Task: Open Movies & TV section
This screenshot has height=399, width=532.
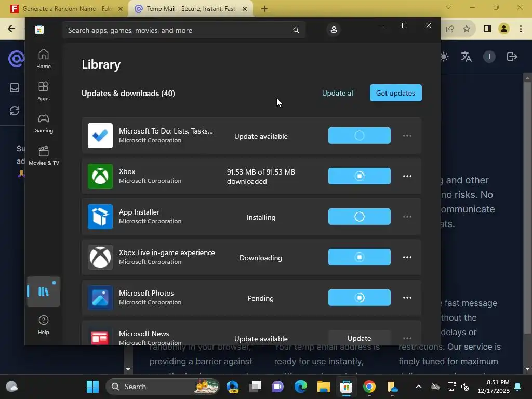Action: 44,156
